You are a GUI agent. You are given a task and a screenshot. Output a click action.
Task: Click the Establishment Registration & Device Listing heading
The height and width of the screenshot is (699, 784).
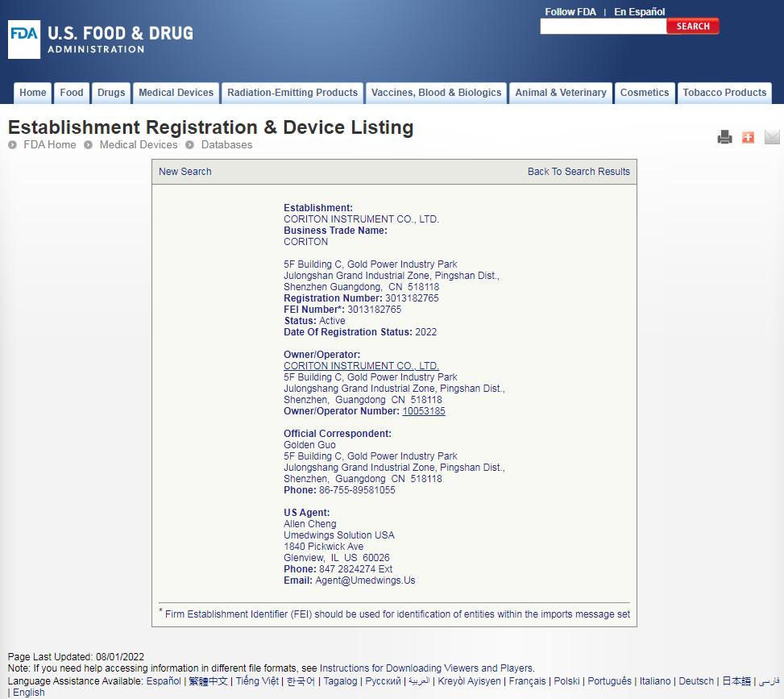pyautogui.click(x=210, y=127)
